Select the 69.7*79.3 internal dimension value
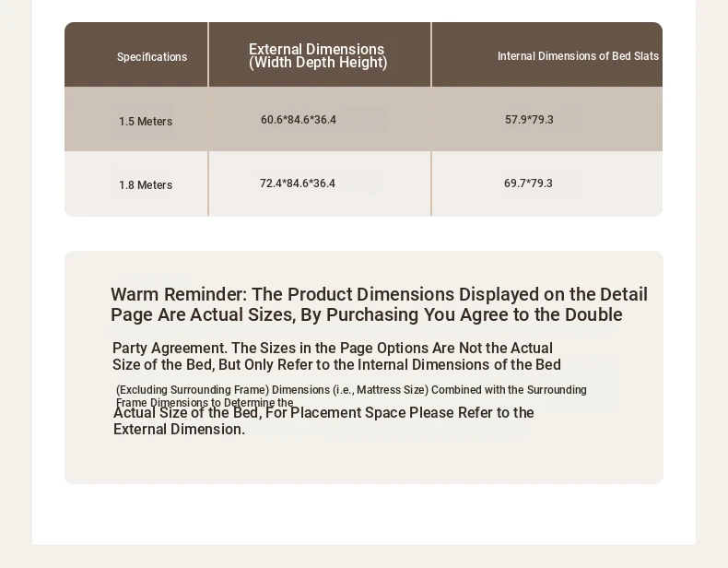Screen dimensions: 728x568 (528, 183)
